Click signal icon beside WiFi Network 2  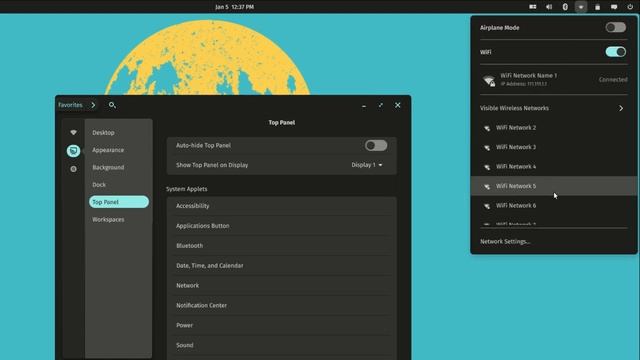(x=487, y=128)
